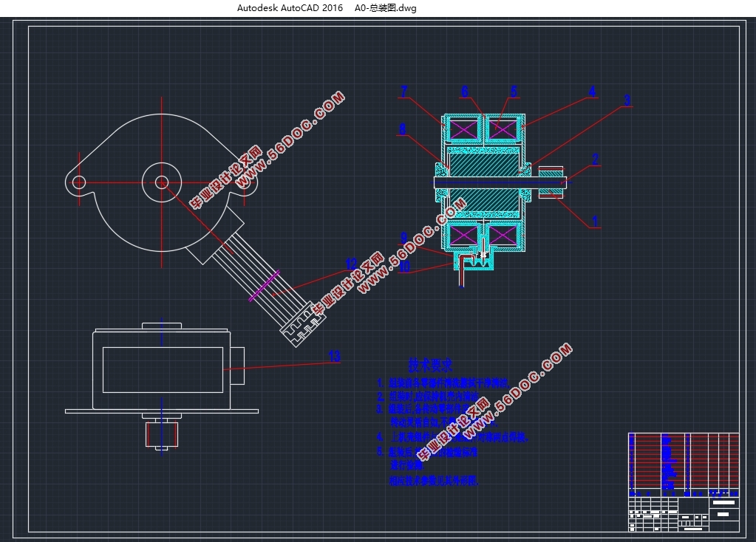Select part callout number 8
This screenshot has width=756, height=542.
403,128
